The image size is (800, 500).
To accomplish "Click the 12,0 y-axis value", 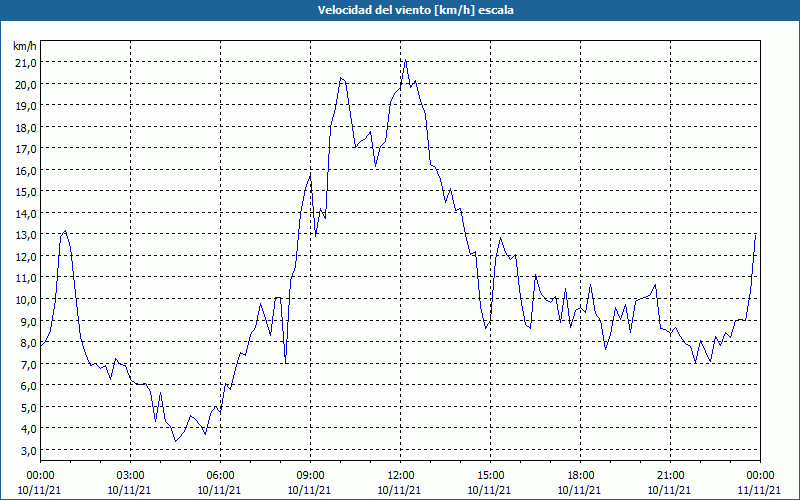I will coord(26,257).
